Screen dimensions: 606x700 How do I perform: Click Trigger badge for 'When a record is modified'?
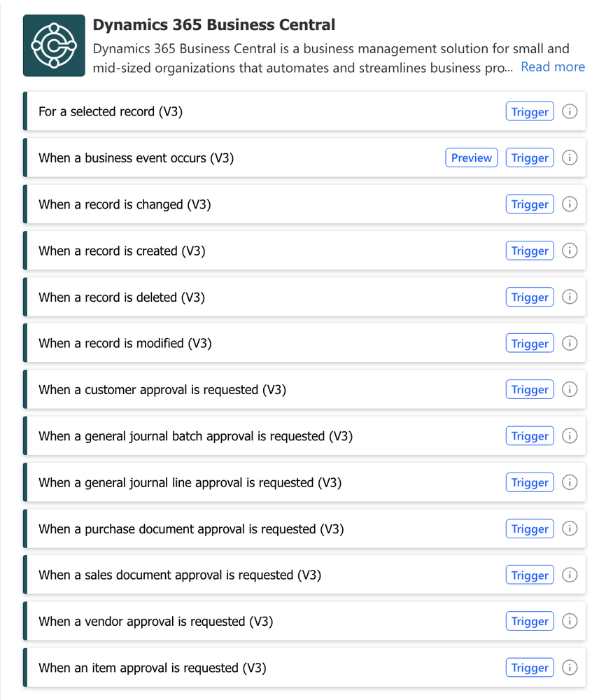530,343
